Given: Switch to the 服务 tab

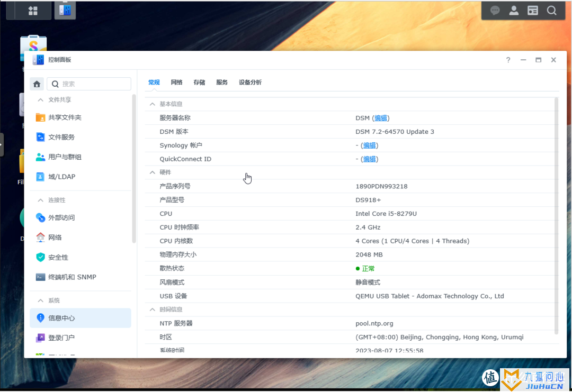Looking at the screenshot, I should pyautogui.click(x=222, y=83).
